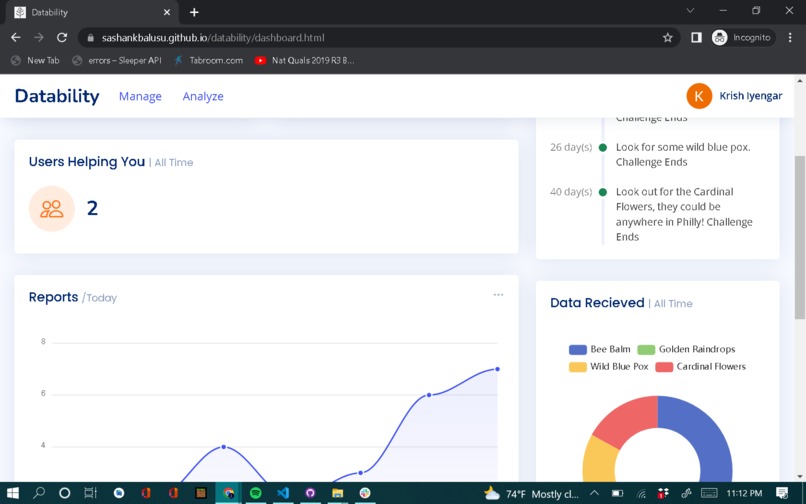The height and width of the screenshot is (504, 806).
Task: Click the touch keyboard tray icon
Action: click(x=709, y=493)
